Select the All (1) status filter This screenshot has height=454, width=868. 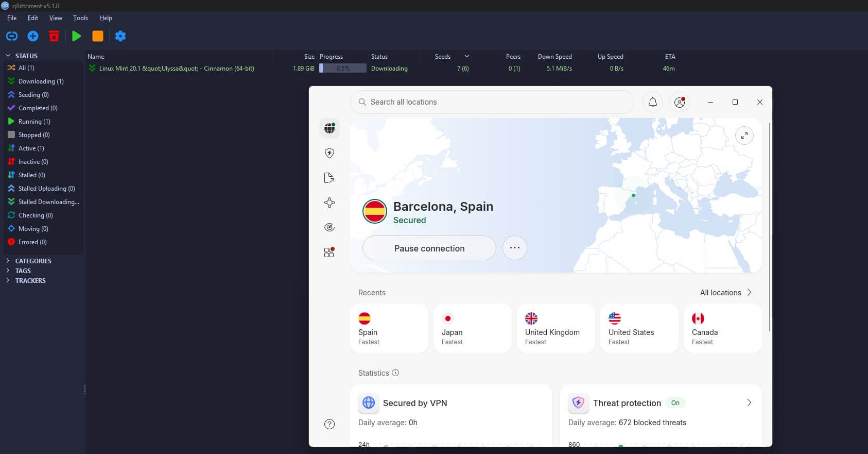pos(43,68)
